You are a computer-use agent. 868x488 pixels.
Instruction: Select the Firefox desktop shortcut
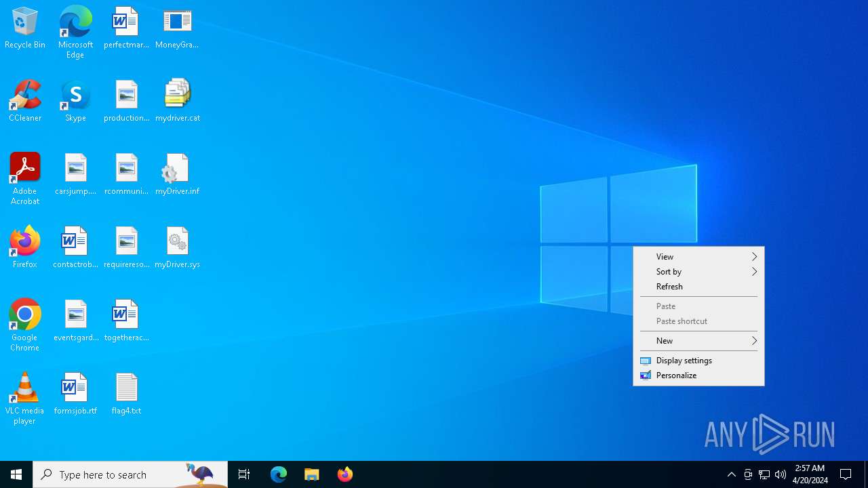25,248
